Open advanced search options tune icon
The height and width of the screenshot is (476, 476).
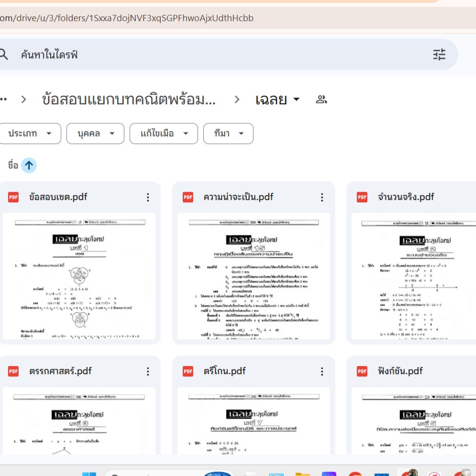pos(439,55)
